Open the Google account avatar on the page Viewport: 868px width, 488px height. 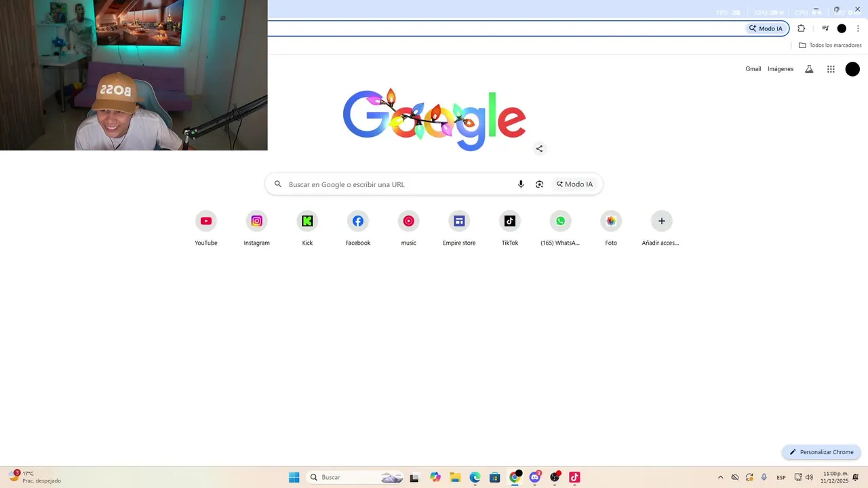click(x=852, y=69)
